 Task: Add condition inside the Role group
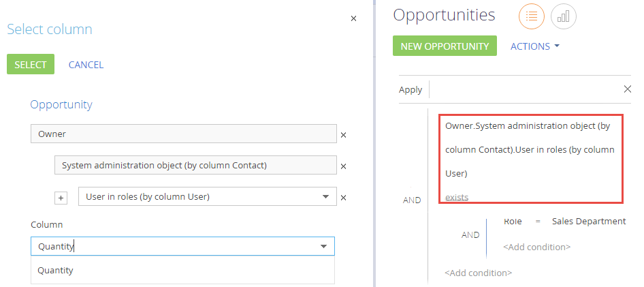point(537,247)
